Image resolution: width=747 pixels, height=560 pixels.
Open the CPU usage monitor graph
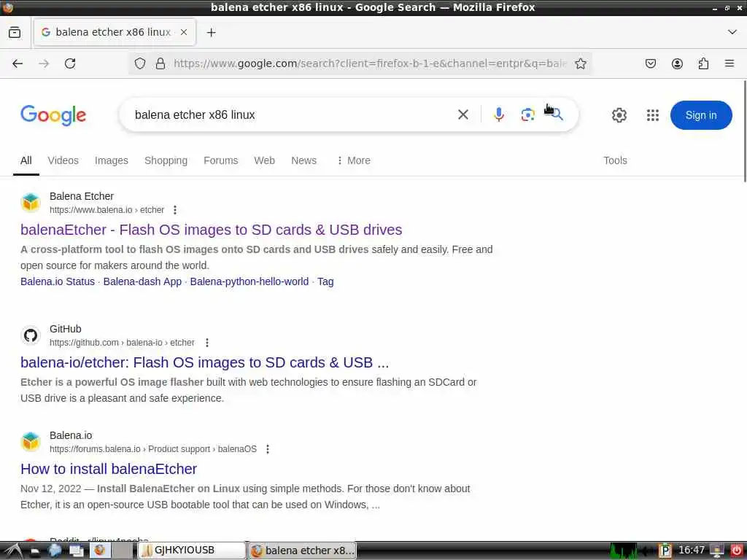(x=623, y=551)
